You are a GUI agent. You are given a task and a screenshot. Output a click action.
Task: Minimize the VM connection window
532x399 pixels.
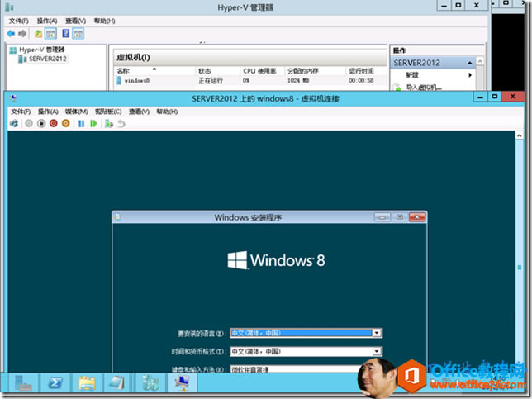tap(481, 97)
